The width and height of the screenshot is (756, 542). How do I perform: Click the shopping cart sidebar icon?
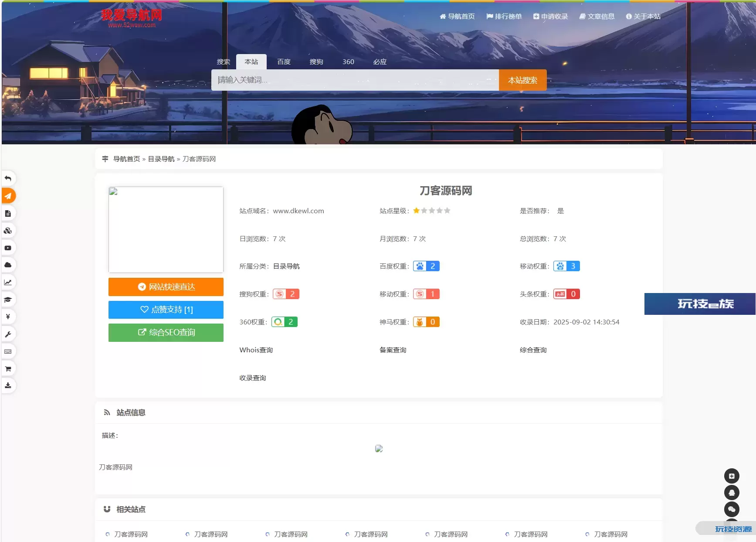point(8,369)
